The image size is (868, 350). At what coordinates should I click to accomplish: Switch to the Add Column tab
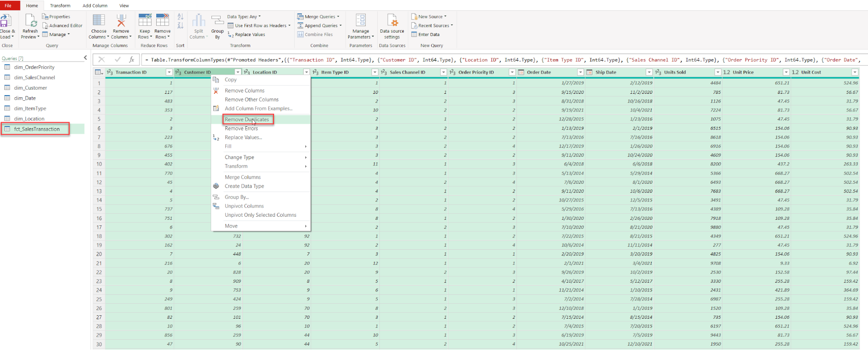tap(95, 6)
